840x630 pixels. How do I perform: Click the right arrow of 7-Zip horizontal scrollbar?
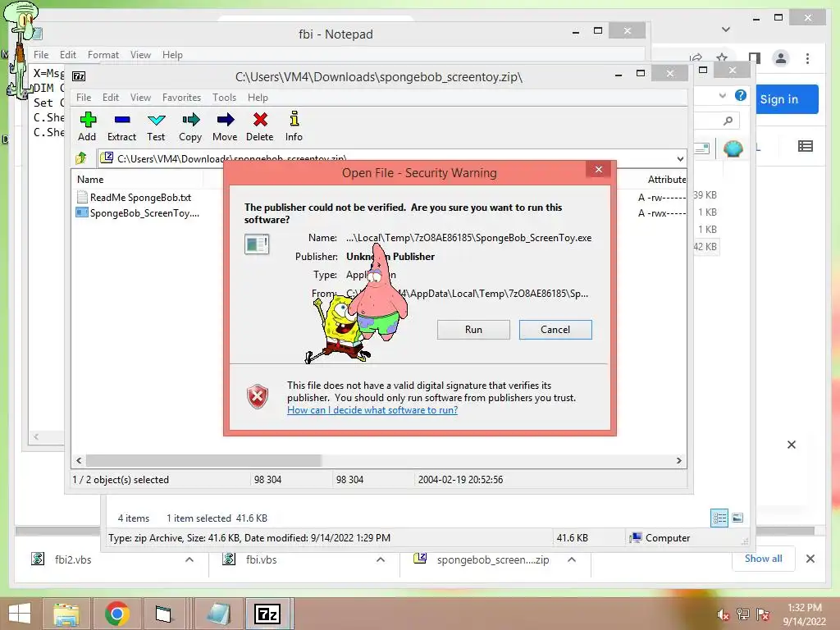679,461
